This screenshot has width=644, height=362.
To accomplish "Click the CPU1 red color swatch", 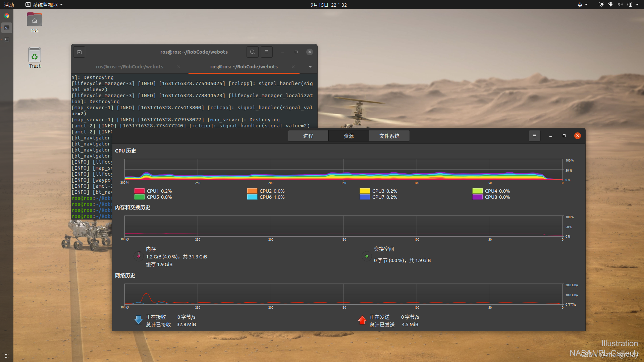I will [x=139, y=191].
